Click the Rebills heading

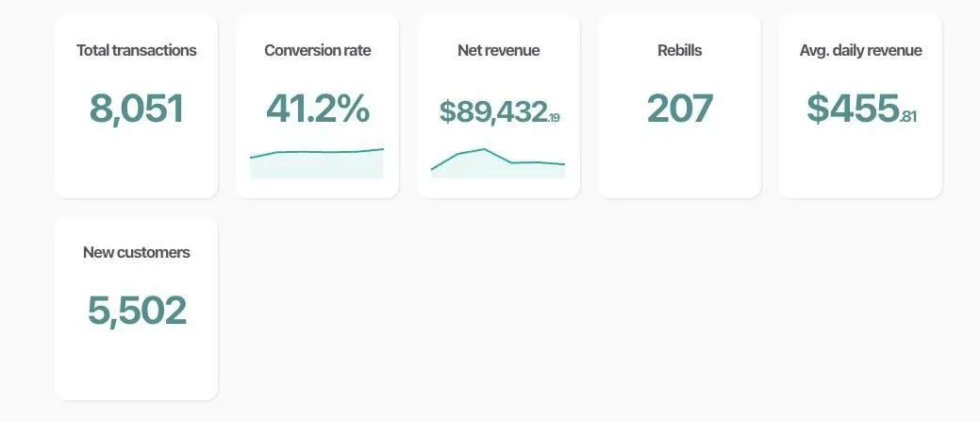click(x=679, y=51)
